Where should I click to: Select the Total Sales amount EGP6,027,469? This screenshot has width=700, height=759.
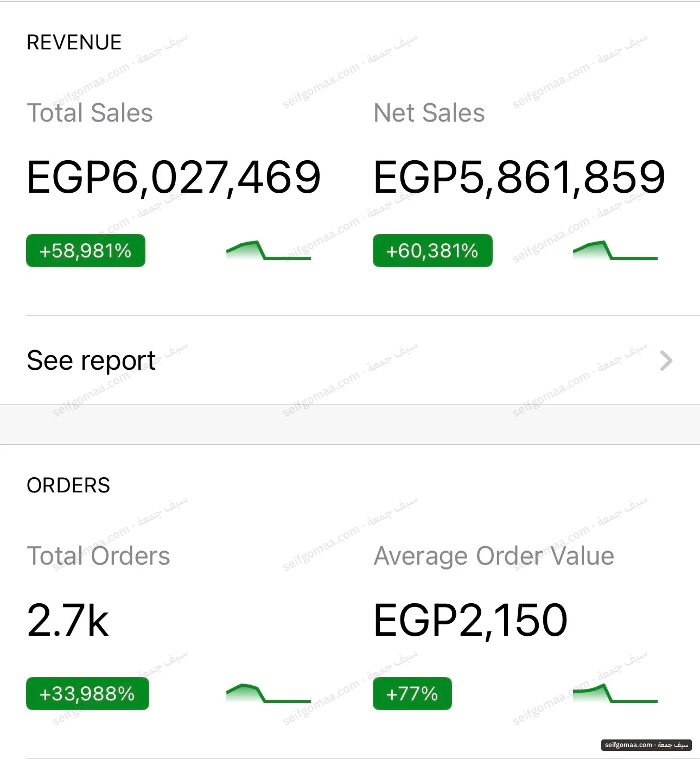[x=174, y=177]
